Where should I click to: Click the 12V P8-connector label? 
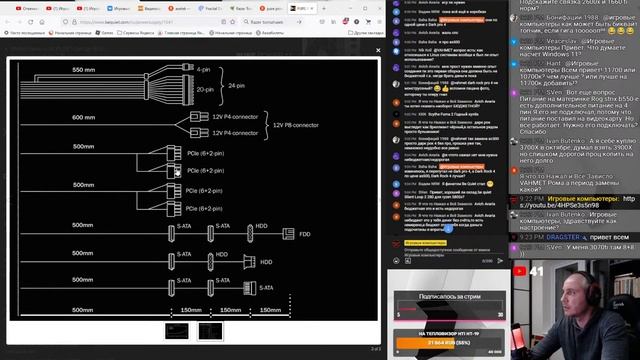point(296,125)
